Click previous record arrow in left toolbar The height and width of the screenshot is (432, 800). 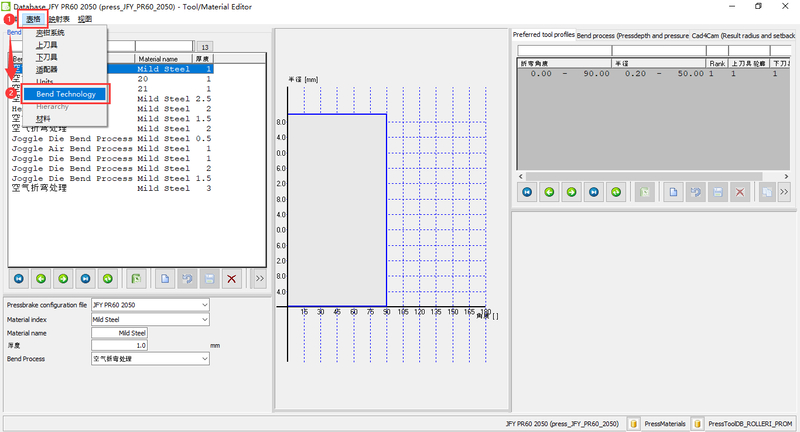click(x=43, y=278)
